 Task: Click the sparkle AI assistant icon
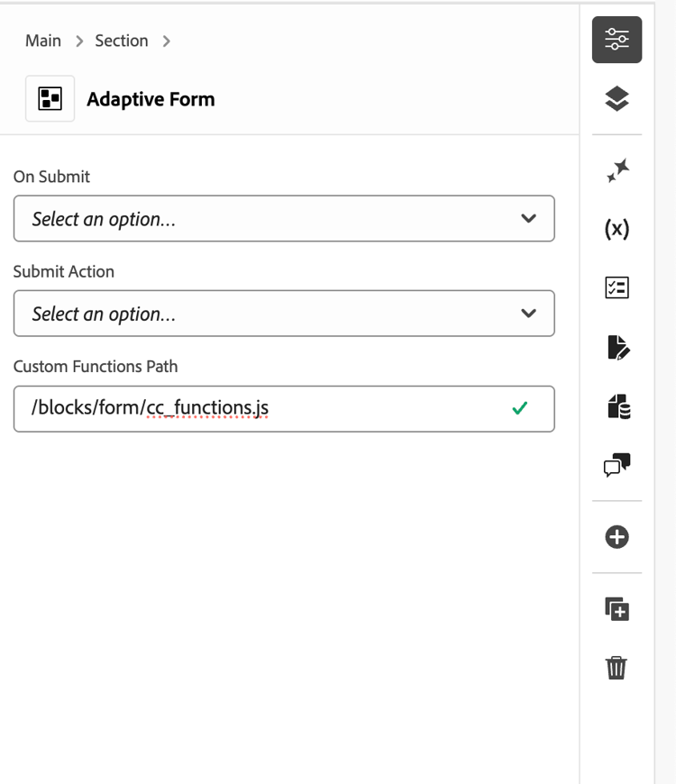(617, 170)
